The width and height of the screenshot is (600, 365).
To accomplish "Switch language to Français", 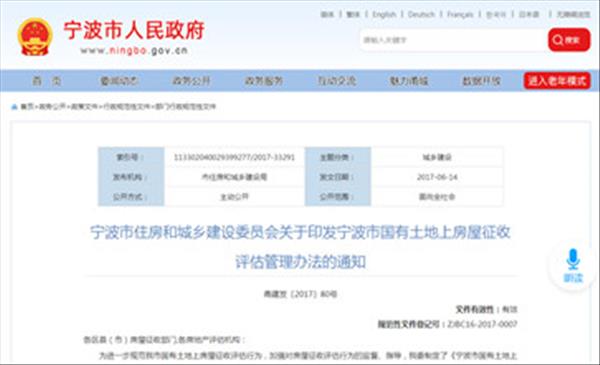I will (460, 15).
